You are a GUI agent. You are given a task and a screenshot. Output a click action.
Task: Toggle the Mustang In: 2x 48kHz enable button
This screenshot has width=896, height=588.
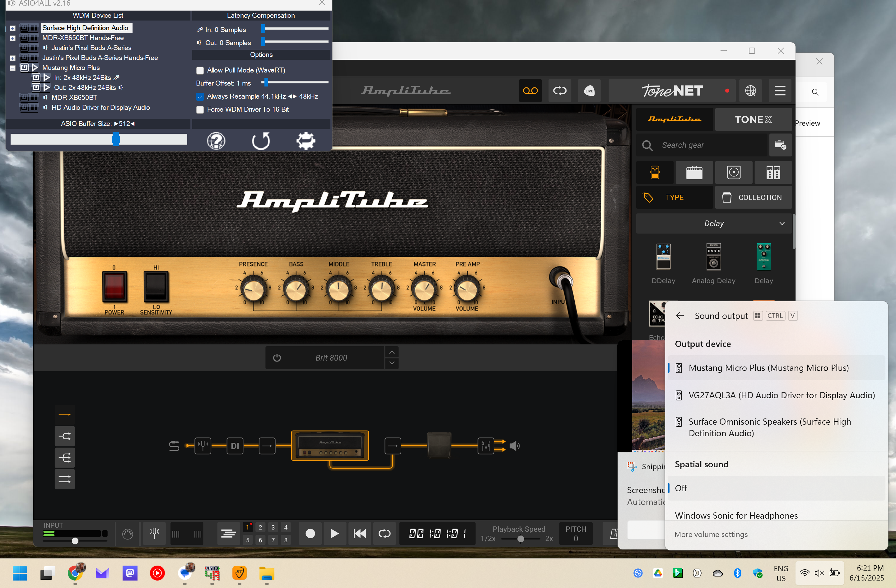tap(36, 77)
